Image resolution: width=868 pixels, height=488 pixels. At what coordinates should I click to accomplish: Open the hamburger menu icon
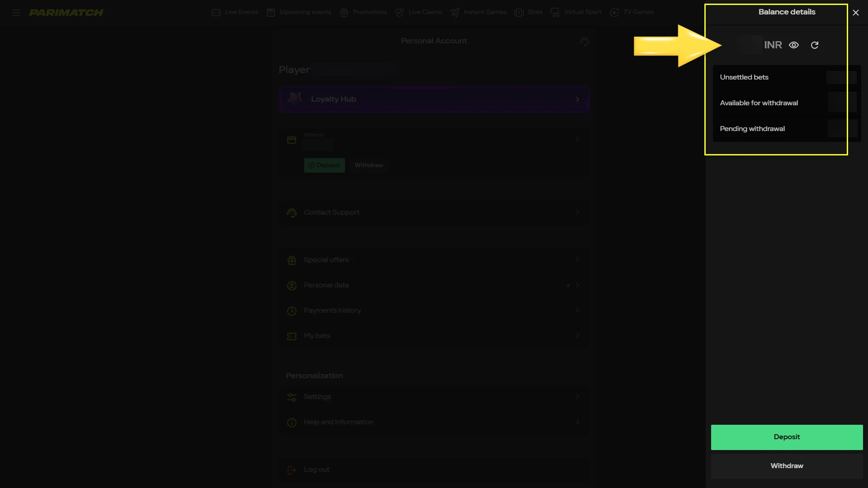tap(16, 13)
